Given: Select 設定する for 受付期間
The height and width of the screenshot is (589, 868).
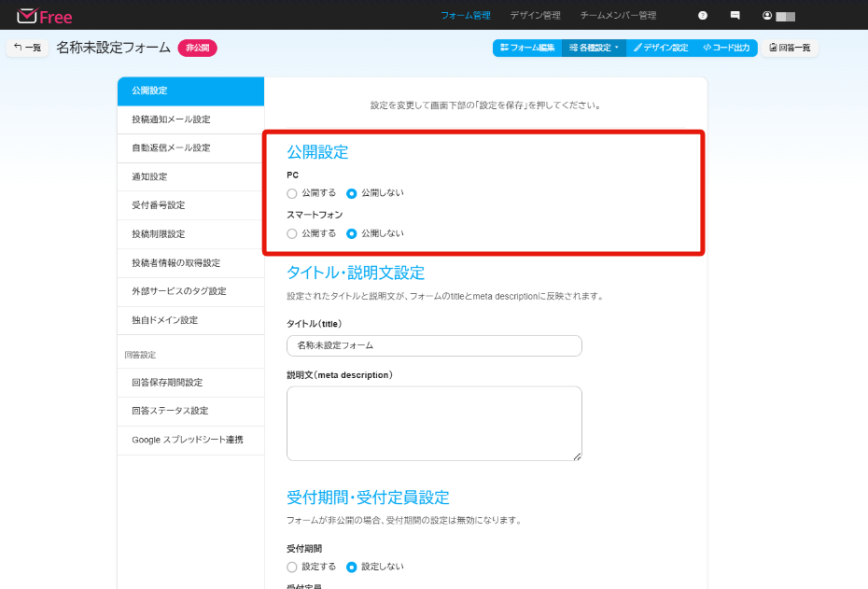Looking at the screenshot, I should click(x=292, y=567).
